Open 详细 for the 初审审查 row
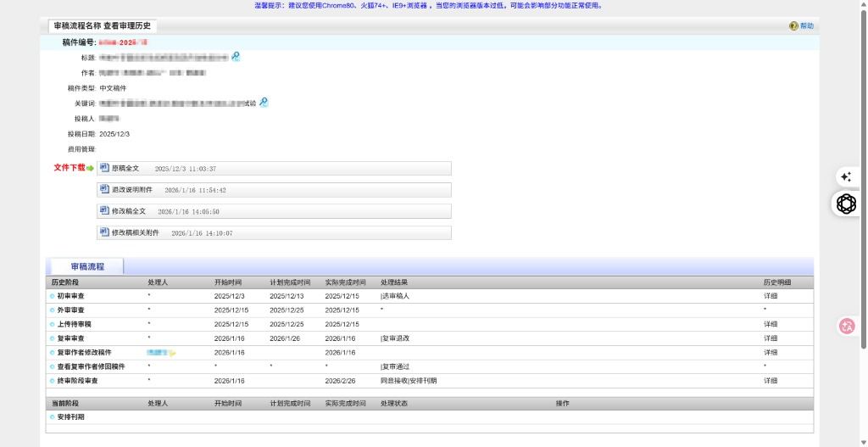The image size is (868, 447). (x=771, y=296)
